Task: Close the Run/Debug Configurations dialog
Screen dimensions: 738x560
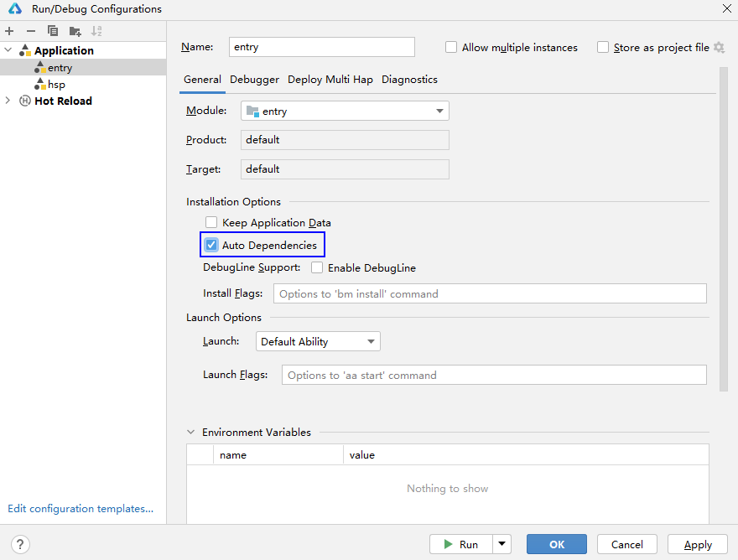Action: (x=727, y=9)
